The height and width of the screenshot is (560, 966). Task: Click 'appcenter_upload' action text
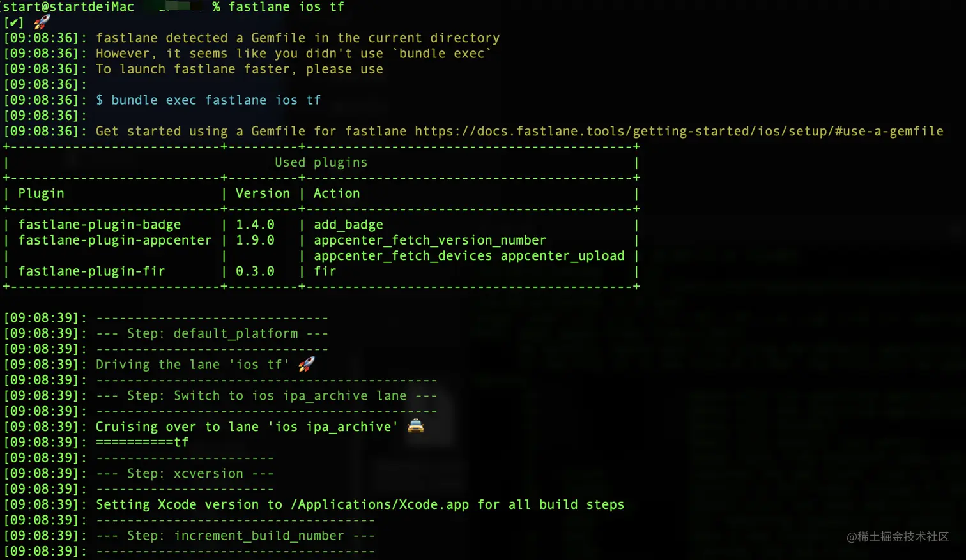click(562, 256)
